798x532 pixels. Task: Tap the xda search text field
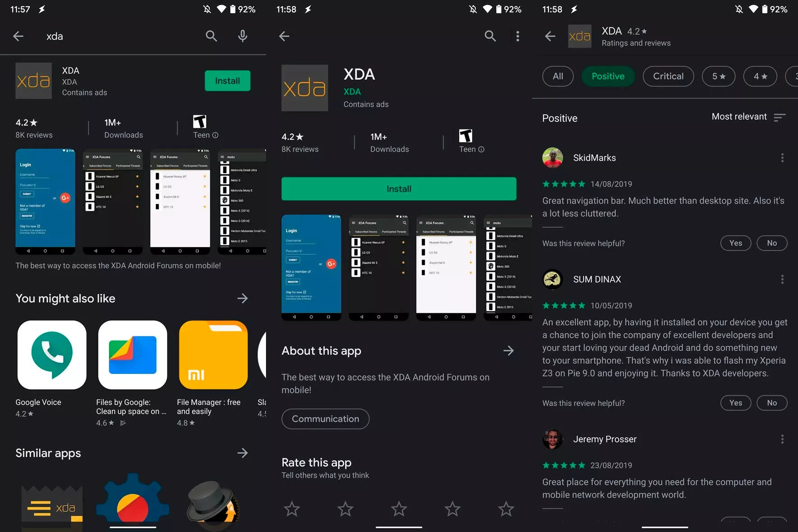(122, 36)
